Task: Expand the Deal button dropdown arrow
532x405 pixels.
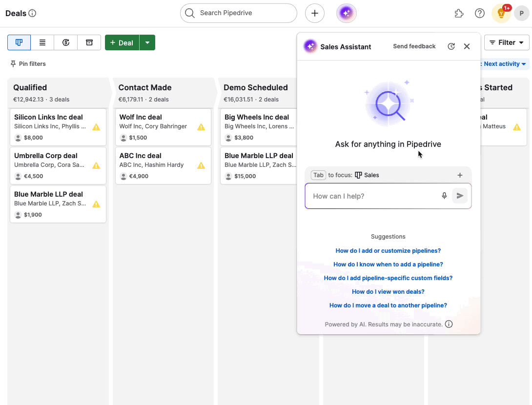Action: click(x=147, y=42)
